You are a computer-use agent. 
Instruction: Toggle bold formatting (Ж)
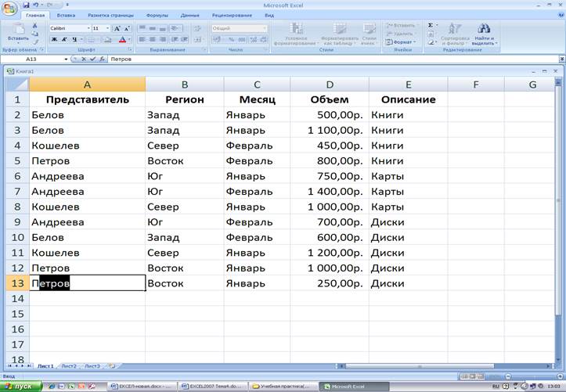click(54, 39)
